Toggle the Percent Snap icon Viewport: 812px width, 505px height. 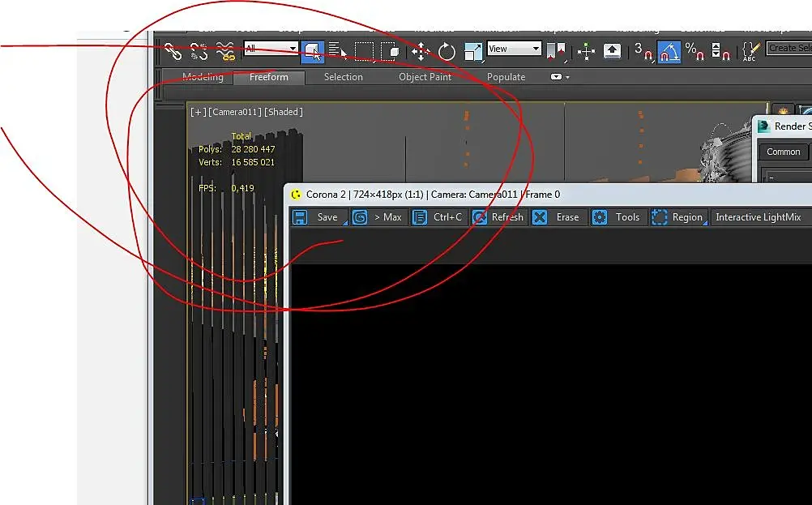(694, 51)
